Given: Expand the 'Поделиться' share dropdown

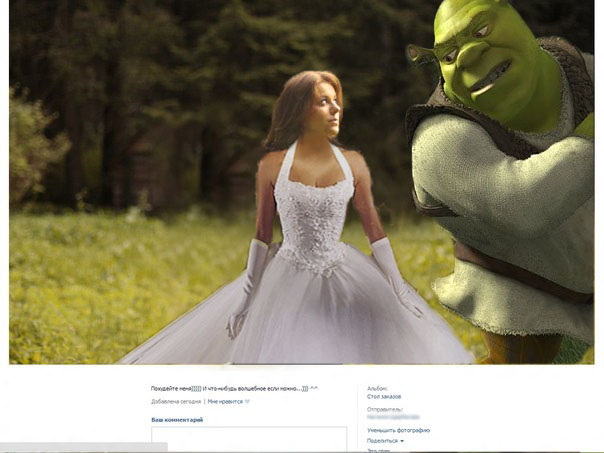Looking at the screenshot, I should point(385,441).
